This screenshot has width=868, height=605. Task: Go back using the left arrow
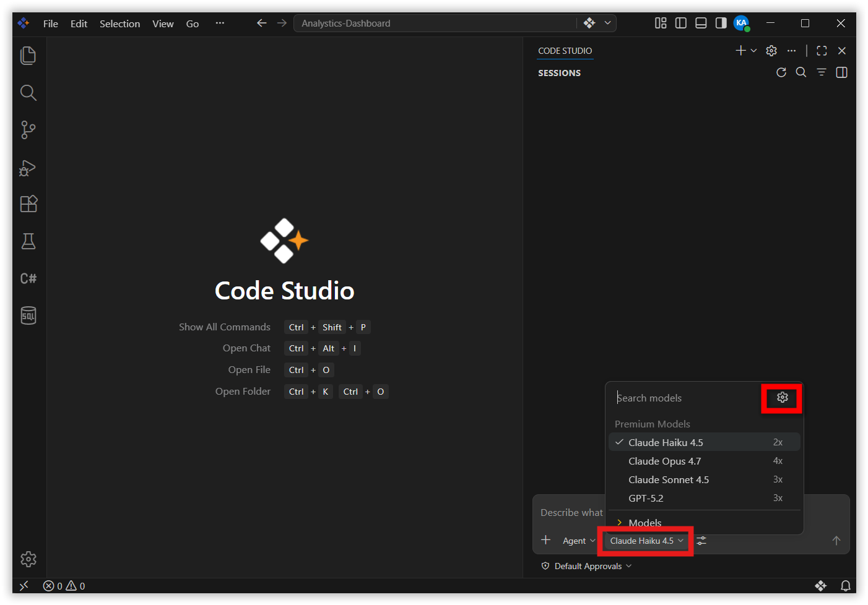click(262, 23)
